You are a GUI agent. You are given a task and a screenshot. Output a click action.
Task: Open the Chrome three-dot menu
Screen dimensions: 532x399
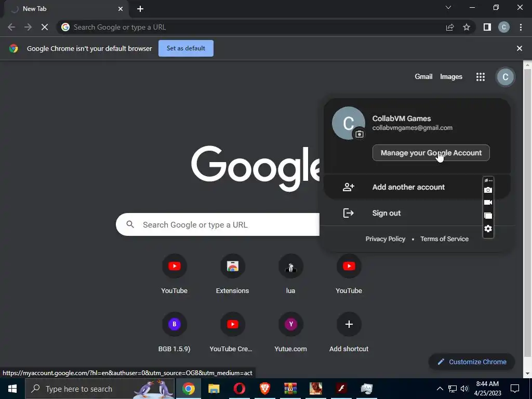coord(521,27)
